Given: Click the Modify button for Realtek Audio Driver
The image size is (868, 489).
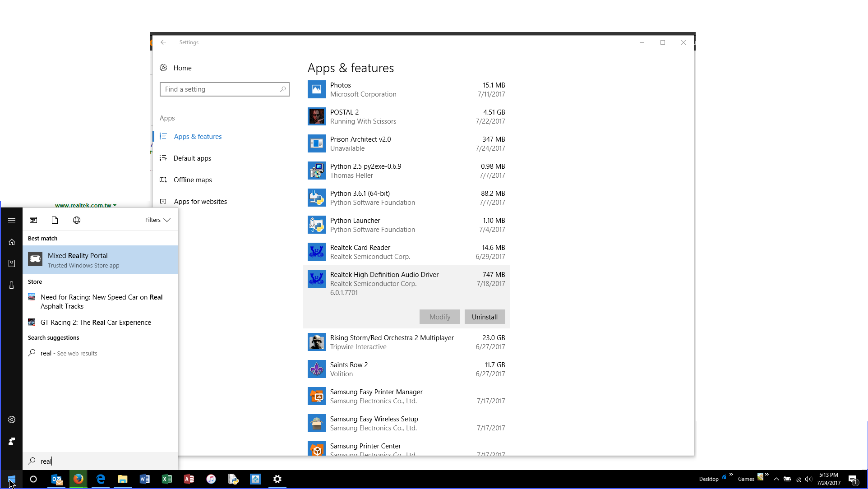Looking at the screenshot, I should (440, 317).
